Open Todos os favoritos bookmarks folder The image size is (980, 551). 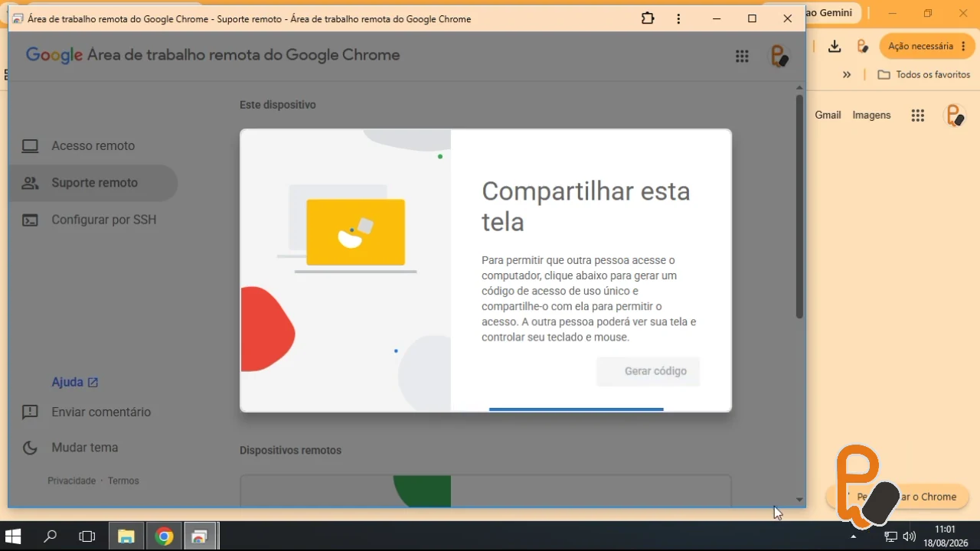pyautogui.click(x=924, y=75)
